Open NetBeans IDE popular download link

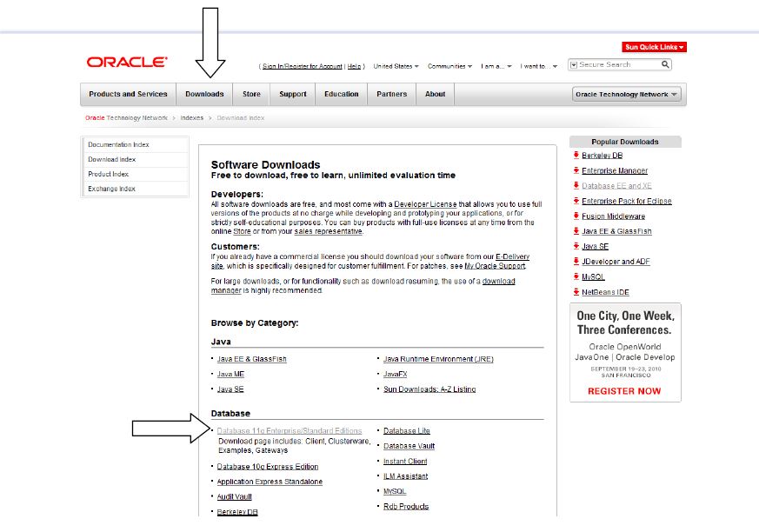606,292
